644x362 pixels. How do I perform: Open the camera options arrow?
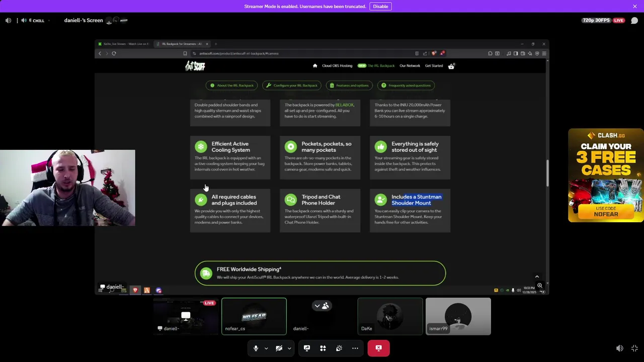[x=289, y=348]
